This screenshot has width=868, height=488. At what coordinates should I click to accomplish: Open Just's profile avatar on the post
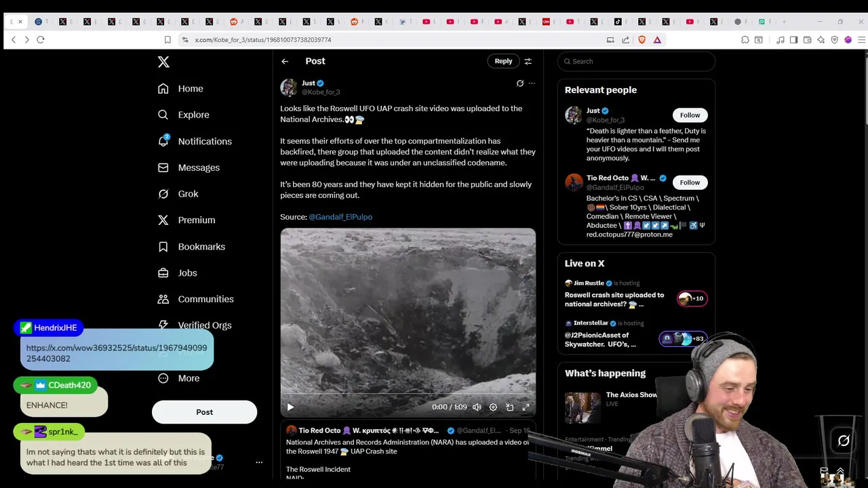(x=289, y=87)
